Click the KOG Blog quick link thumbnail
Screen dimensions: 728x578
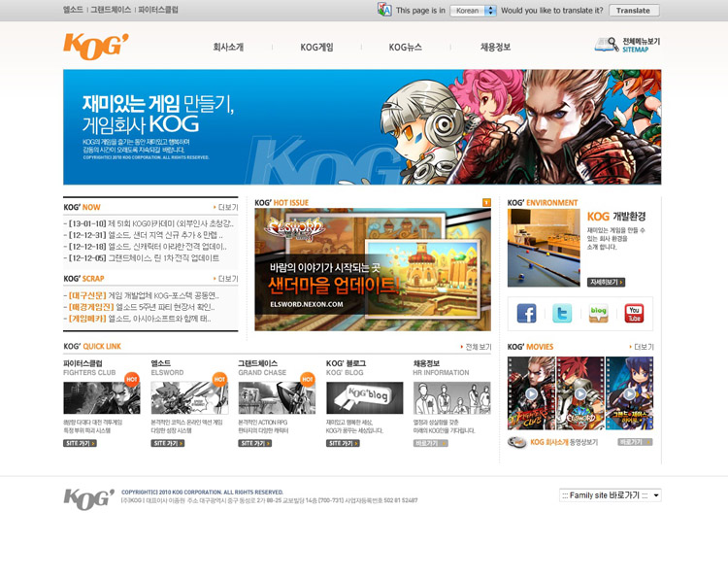[364, 397]
